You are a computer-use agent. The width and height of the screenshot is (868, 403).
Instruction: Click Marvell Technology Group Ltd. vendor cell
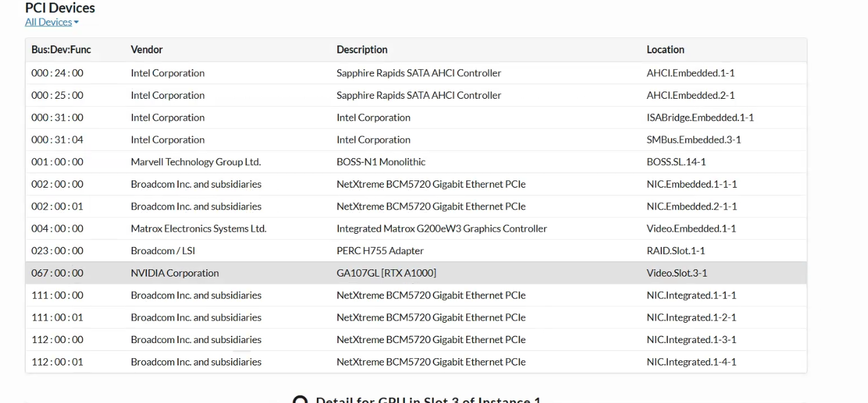(196, 162)
